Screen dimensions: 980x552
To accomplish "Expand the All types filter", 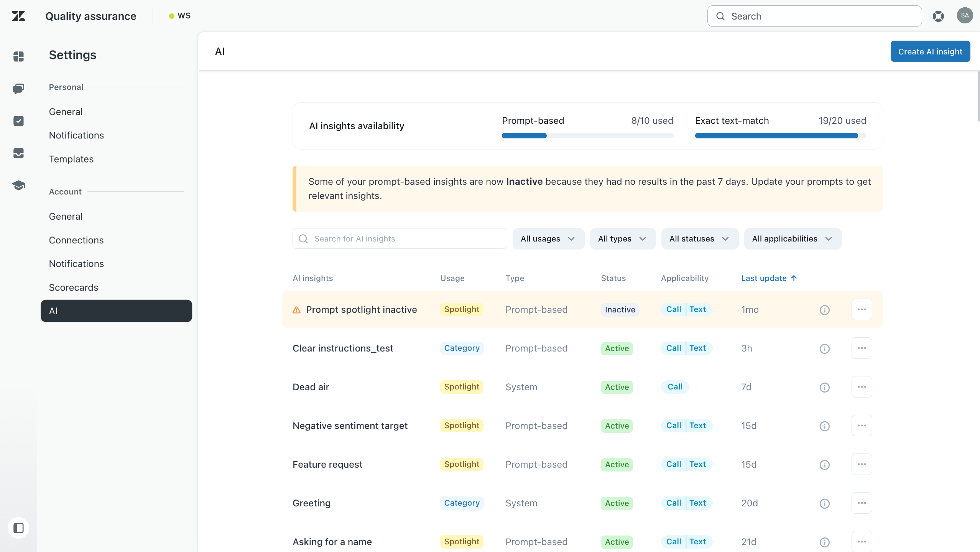I will (x=622, y=239).
